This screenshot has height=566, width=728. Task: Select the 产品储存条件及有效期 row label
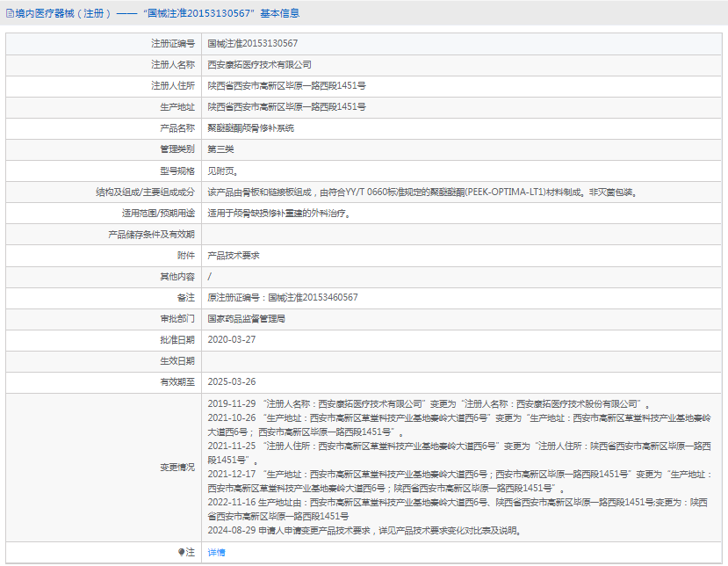point(151,234)
